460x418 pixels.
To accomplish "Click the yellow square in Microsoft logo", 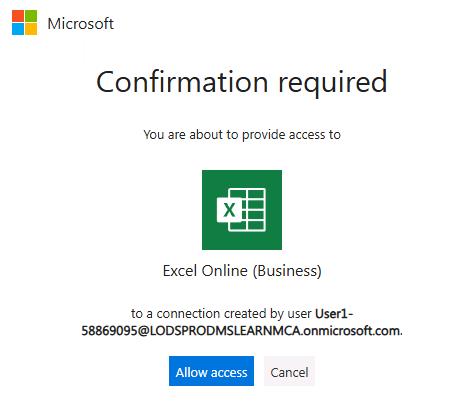I will pyautogui.click(x=31, y=29).
